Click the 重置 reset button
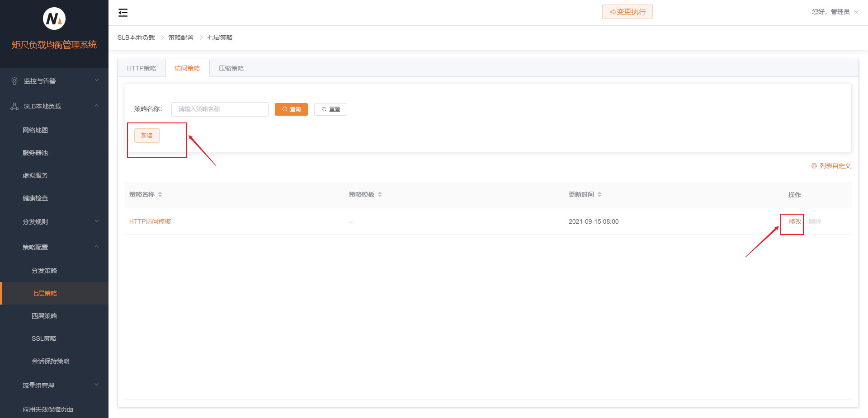Viewport: 868px width, 418px height. pos(330,109)
